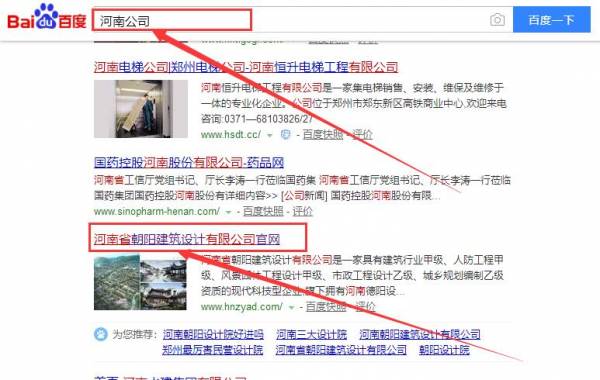
Task: Select suggested search 朝阳设计院
Action: click(444, 350)
